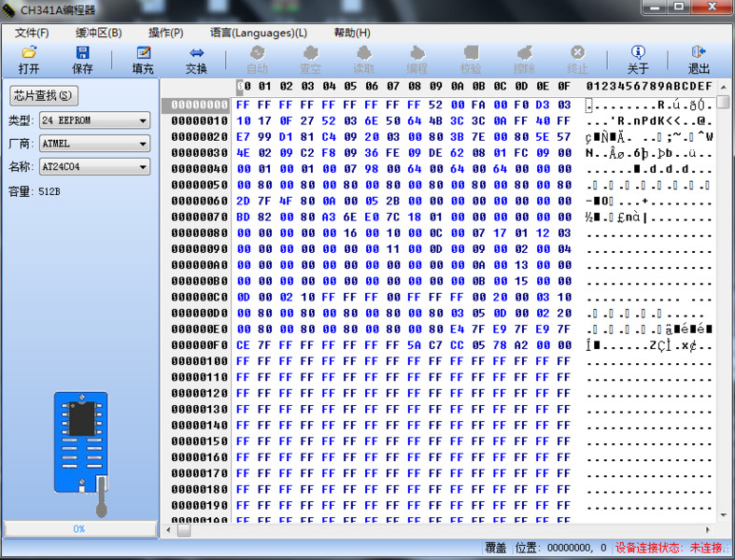The image size is (735, 560).
Task: Click the 保存 (Save) toolbar icon
Action: [82, 60]
